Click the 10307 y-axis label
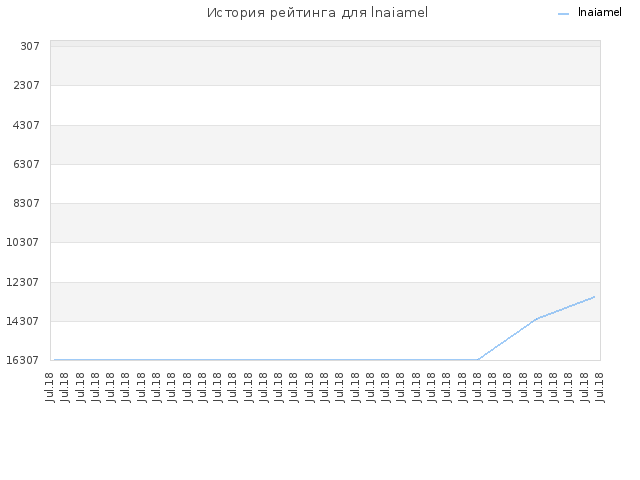Screen dimensions: 640x480 point(23,242)
